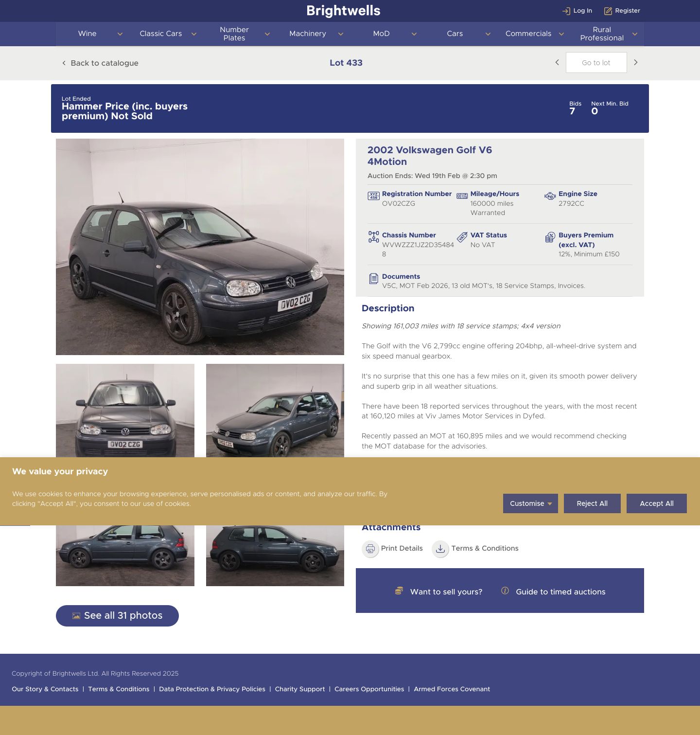This screenshot has width=700, height=735.
Task: Click Reject All cookies
Action: coord(592,503)
